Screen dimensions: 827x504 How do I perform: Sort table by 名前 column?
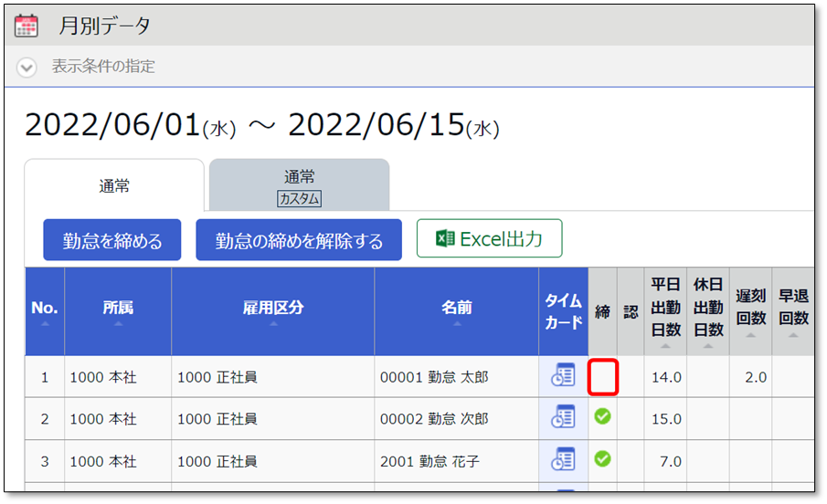point(456,310)
